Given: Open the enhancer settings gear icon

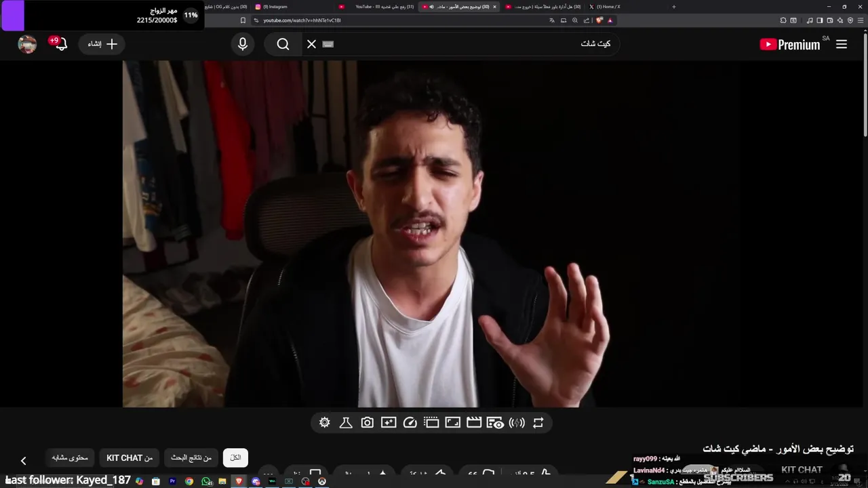Looking at the screenshot, I should pyautogui.click(x=325, y=423).
